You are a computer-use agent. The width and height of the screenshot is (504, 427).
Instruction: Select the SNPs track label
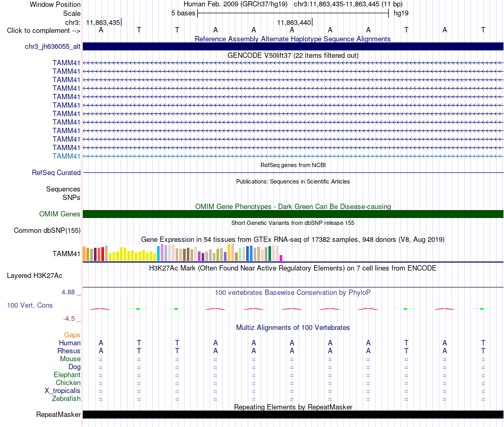[x=72, y=198]
